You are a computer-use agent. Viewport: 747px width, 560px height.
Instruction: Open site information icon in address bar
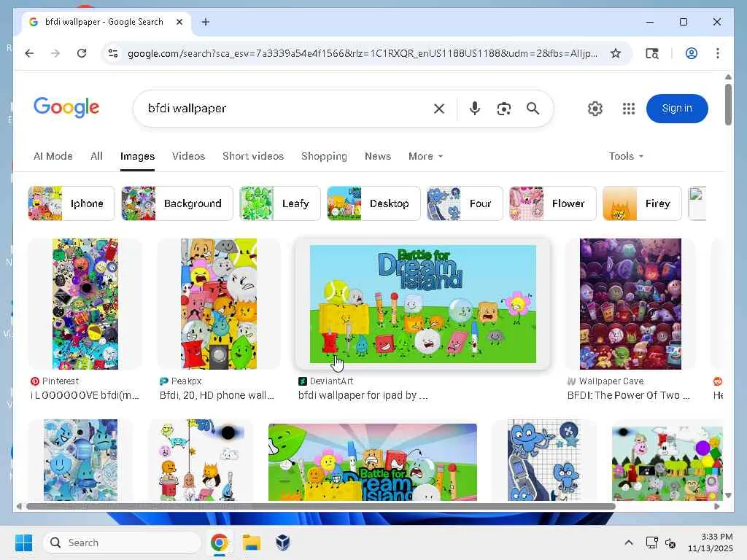113,53
